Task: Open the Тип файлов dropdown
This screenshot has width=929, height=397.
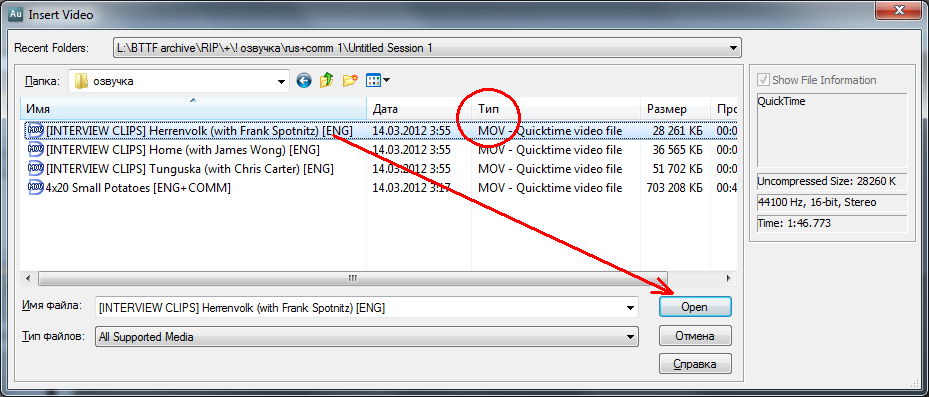Action: click(631, 337)
